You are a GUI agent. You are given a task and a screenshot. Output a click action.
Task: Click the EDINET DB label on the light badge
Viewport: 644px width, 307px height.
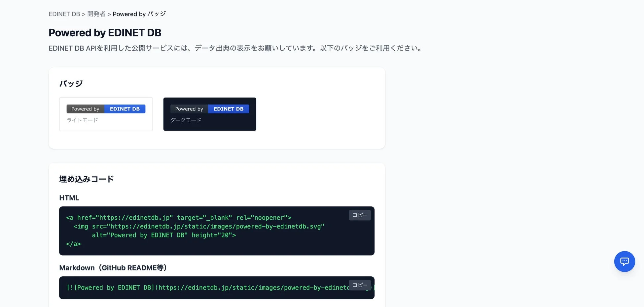125,109
